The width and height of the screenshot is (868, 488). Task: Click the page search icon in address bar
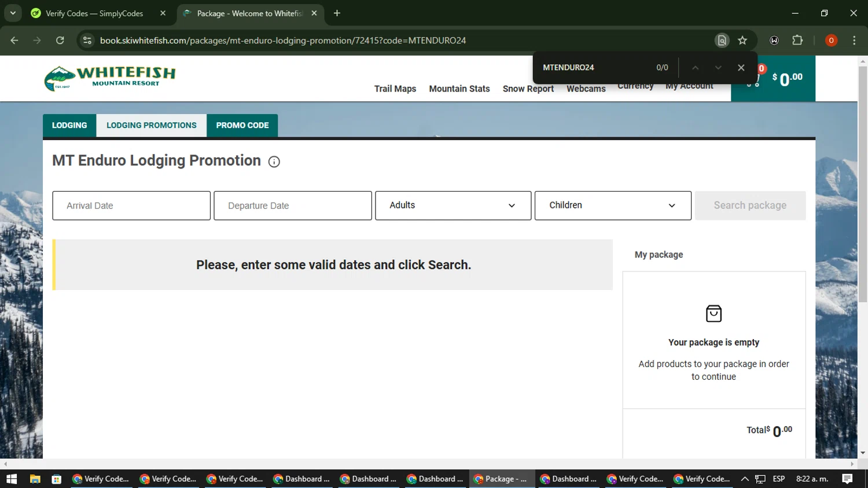[x=722, y=41]
